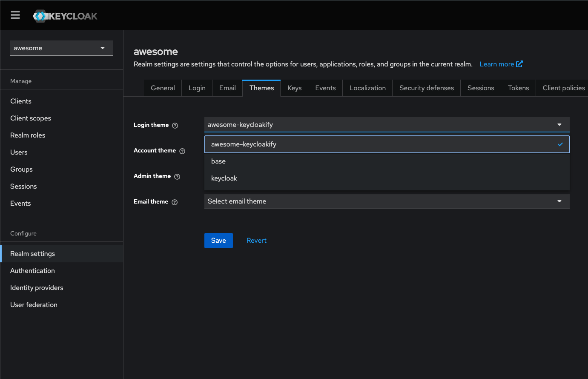Switch to the Localization tab
The height and width of the screenshot is (379, 588).
click(x=367, y=88)
